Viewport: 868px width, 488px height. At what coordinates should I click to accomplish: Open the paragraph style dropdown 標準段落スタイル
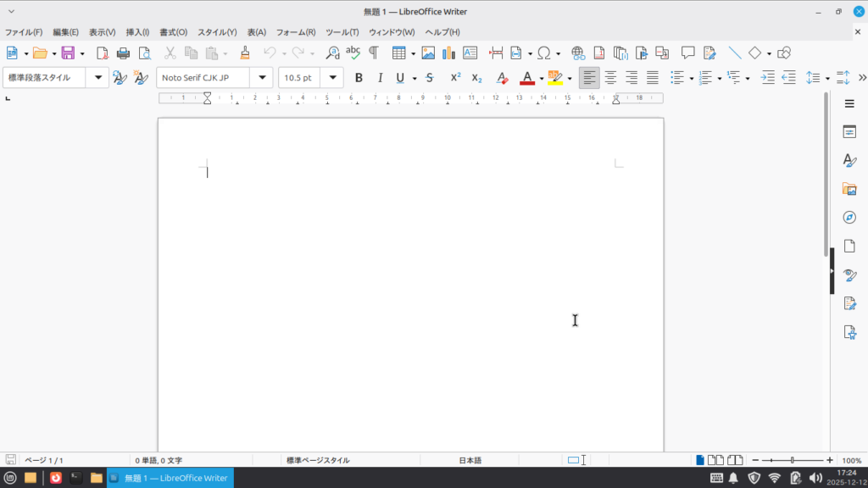click(x=100, y=78)
